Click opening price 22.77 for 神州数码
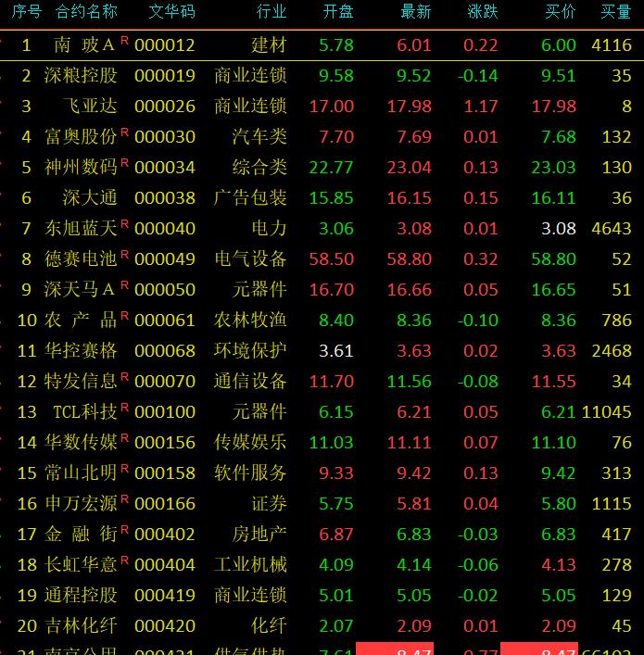644x655 pixels. (x=332, y=168)
